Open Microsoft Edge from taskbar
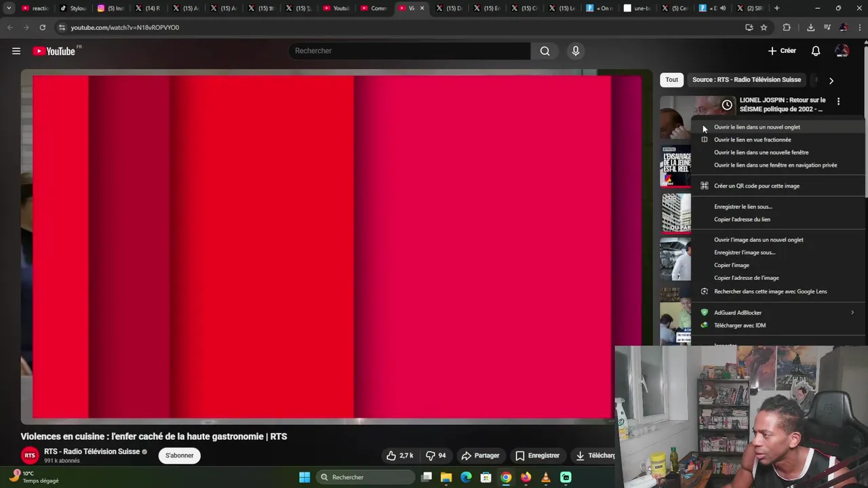This screenshot has width=868, height=488. (466, 477)
